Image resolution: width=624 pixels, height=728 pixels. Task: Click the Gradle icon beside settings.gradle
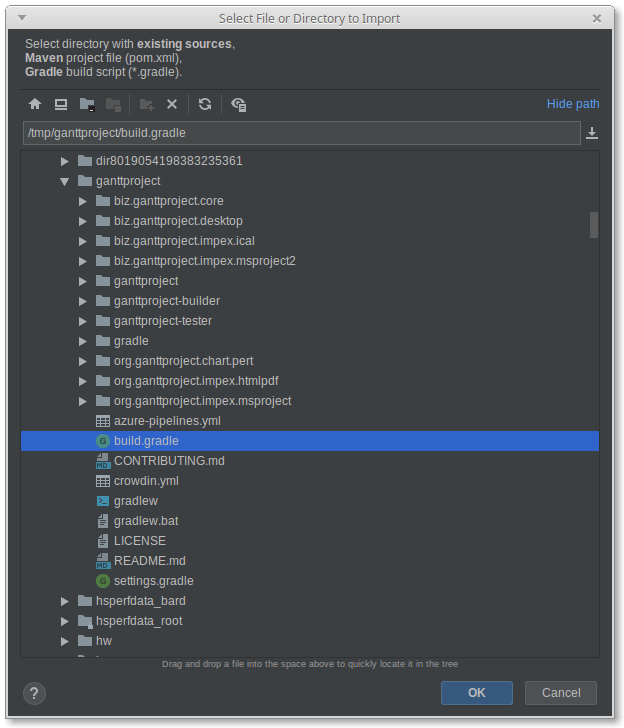(x=103, y=581)
